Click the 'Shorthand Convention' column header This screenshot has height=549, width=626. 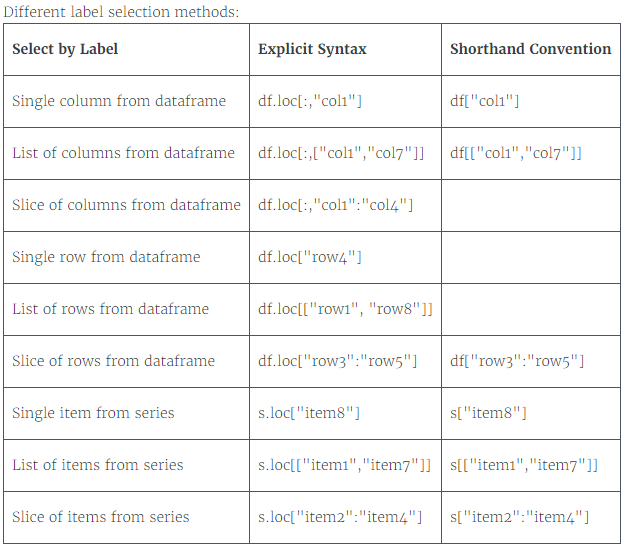[531, 49]
